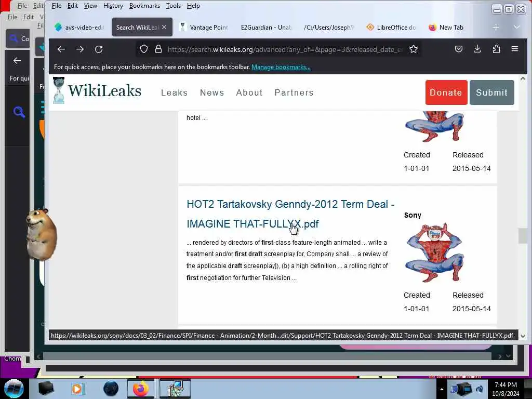The height and width of the screenshot is (399, 532).
Task: Click the back arrow in the background window
Action: (x=17, y=61)
